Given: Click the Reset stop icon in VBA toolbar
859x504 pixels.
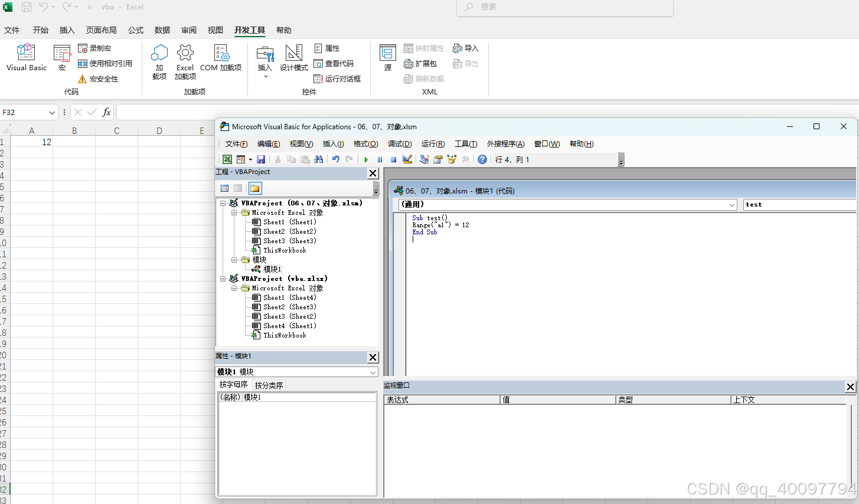Looking at the screenshot, I should 393,159.
